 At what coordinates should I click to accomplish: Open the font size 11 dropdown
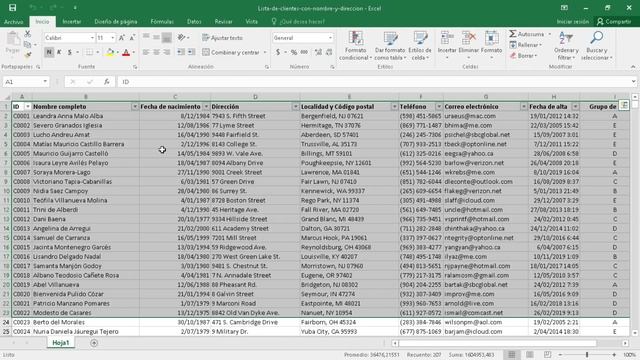(x=113, y=38)
